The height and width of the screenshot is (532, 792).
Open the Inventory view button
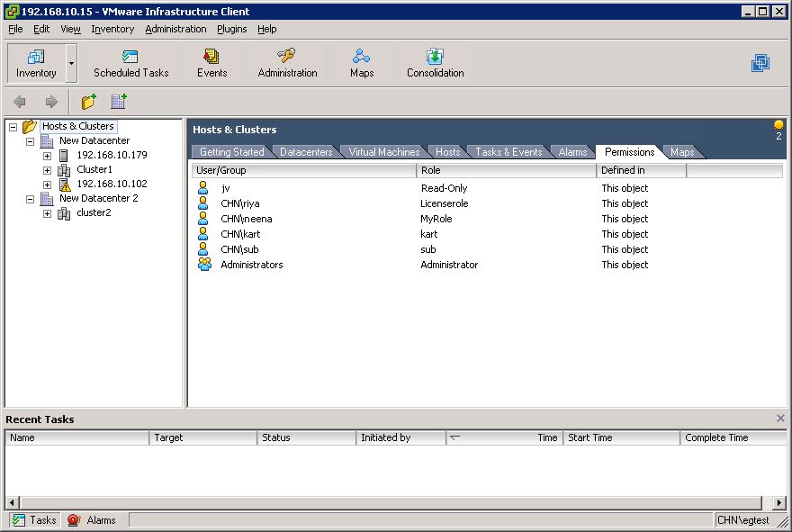(x=36, y=63)
